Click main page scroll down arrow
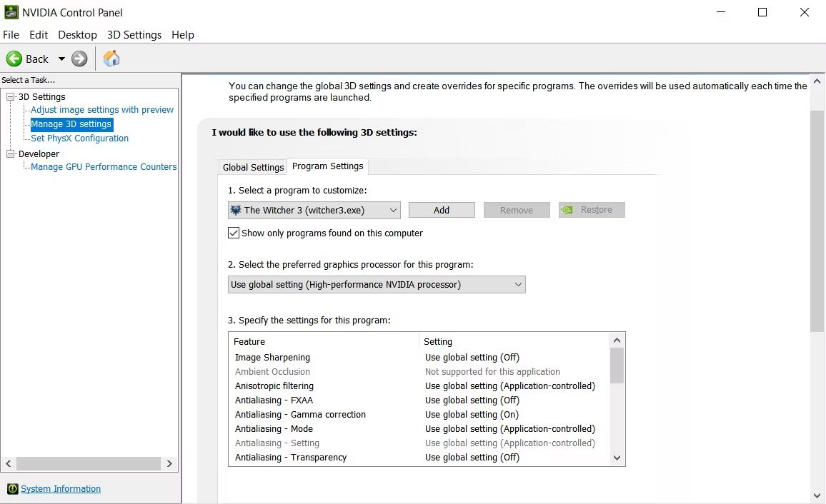The width and height of the screenshot is (826, 504). pyautogui.click(x=817, y=495)
